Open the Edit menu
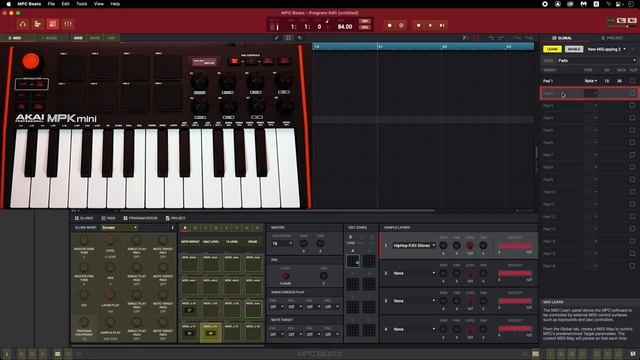 tap(65, 4)
